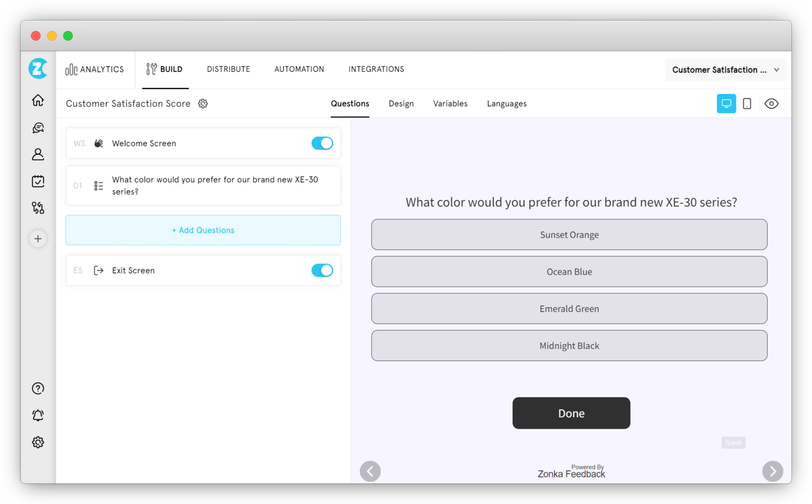
Task: Click the Done button
Action: pos(571,413)
